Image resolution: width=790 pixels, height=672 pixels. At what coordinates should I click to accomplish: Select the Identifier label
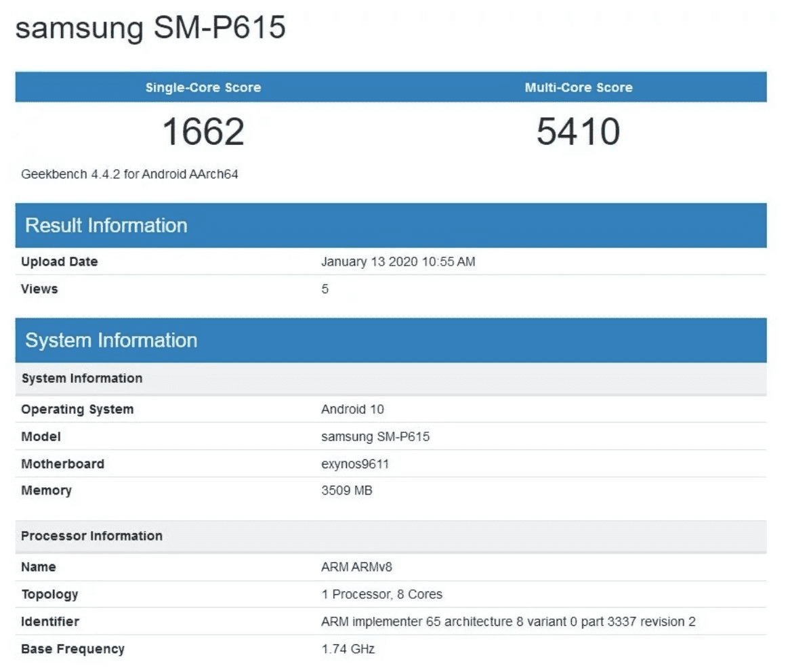click(x=50, y=622)
